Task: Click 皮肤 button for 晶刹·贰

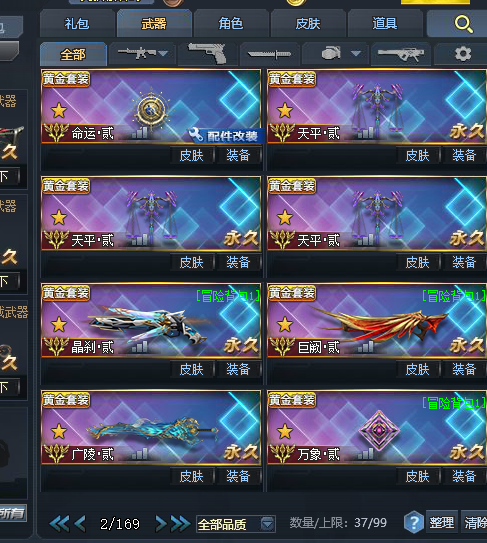Action: [x=192, y=369]
